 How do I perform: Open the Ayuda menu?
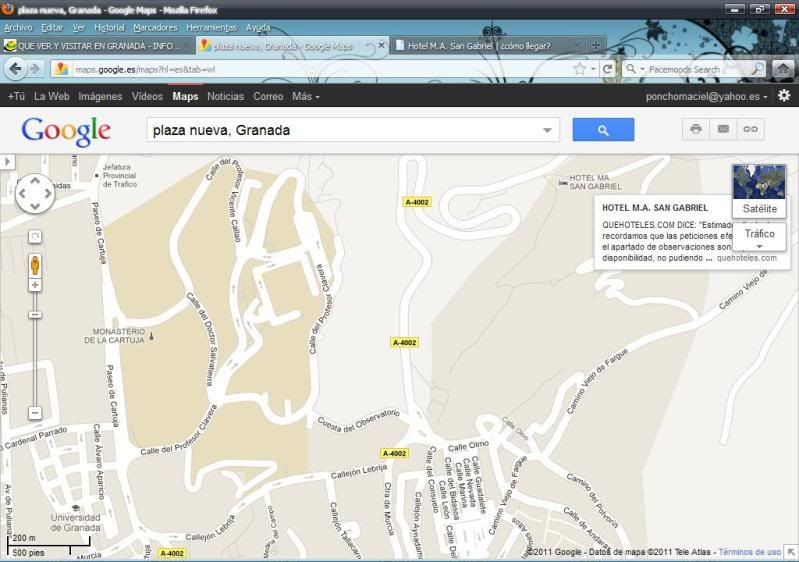(258, 28)
